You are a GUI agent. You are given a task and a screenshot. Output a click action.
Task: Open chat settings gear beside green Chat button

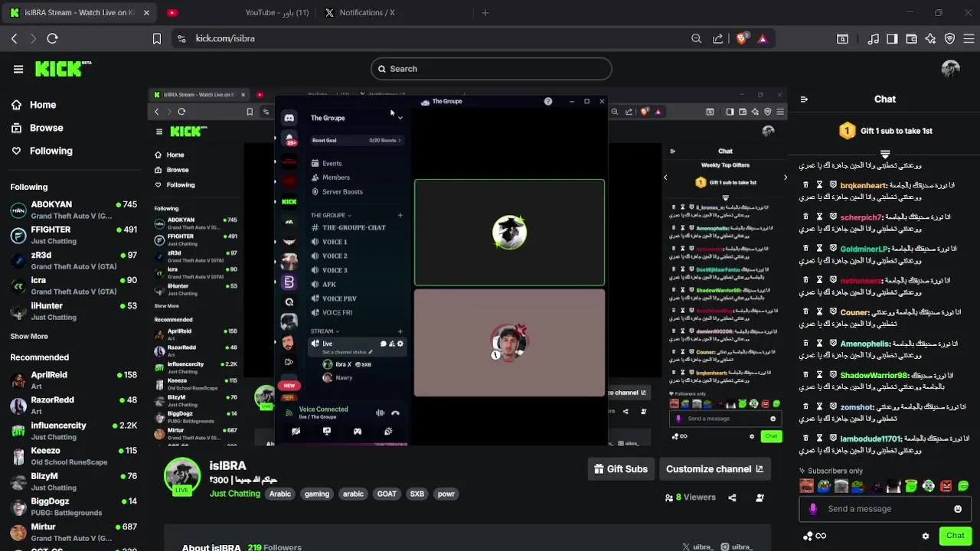[926, 536]
